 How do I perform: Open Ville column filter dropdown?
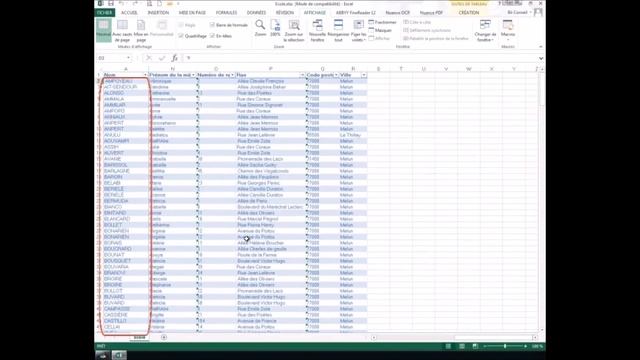(364, 75)
